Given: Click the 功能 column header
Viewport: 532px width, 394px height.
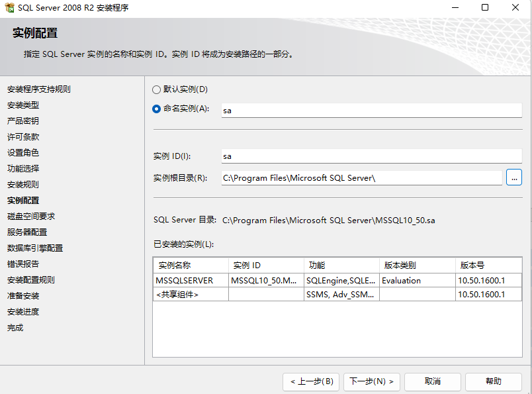Looking at the screenshot, I should pos(341,266).
